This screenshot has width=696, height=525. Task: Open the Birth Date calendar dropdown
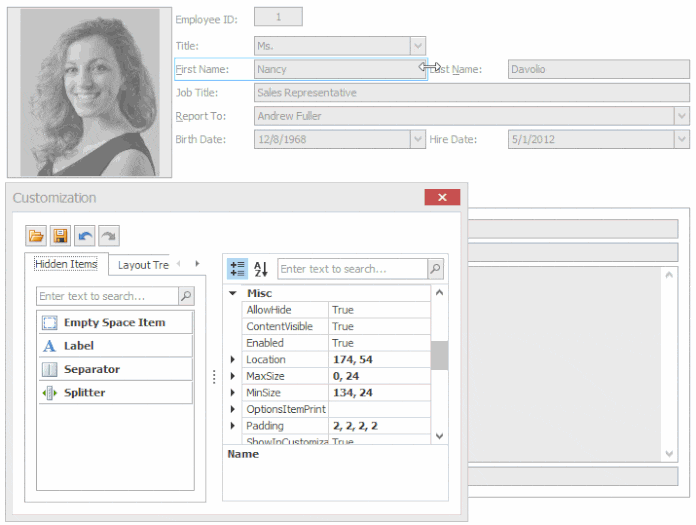point(418,140)
